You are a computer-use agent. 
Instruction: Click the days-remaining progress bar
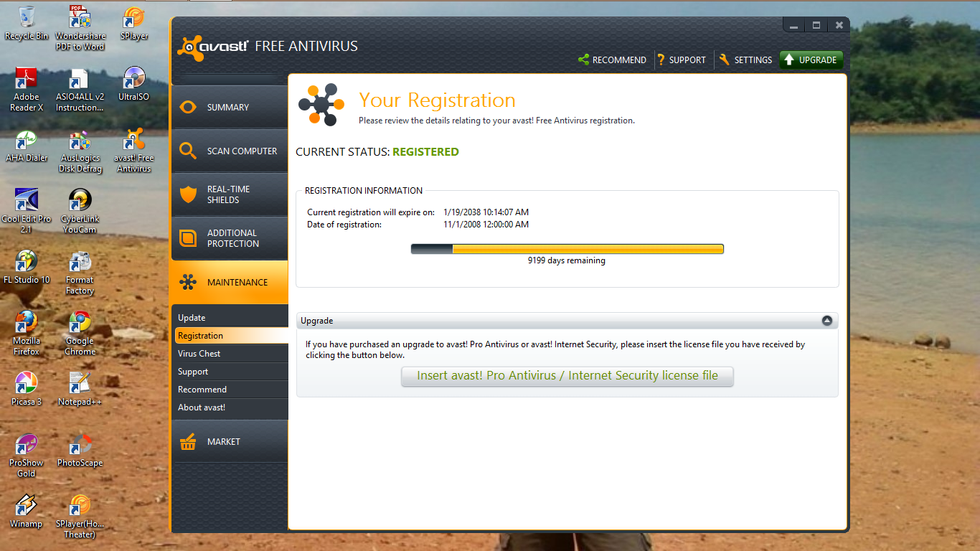[x=567, y=249]
